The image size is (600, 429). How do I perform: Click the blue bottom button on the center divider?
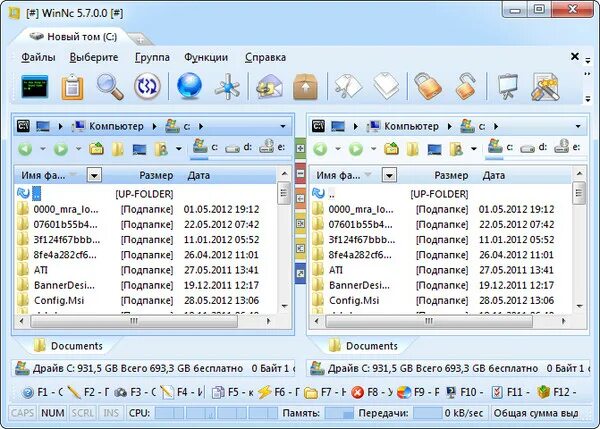(x=301, y=273)
